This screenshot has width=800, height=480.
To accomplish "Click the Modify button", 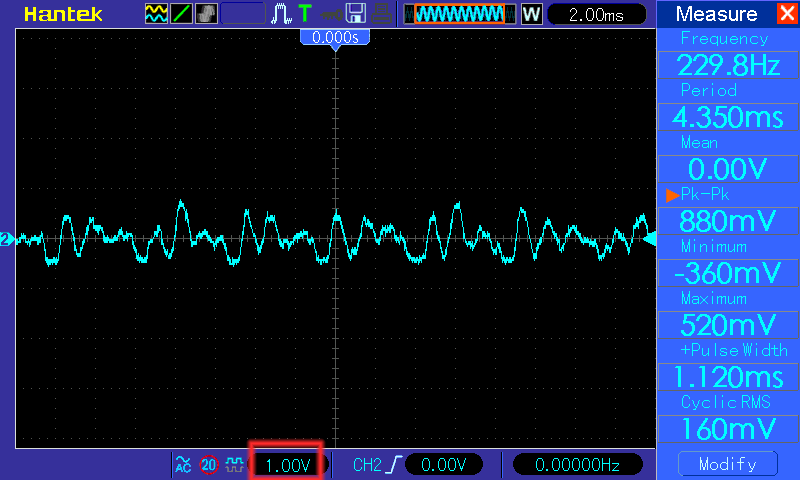I will point(728,464).
